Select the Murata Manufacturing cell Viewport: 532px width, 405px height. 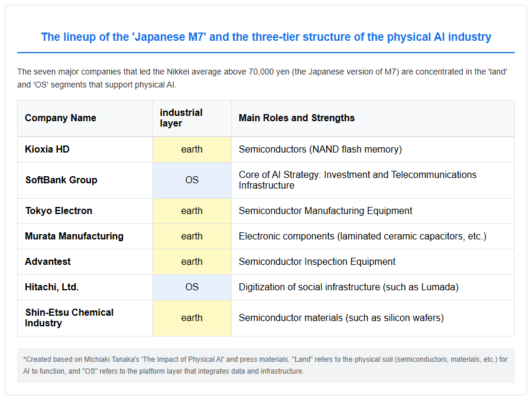tap(85, 236)
